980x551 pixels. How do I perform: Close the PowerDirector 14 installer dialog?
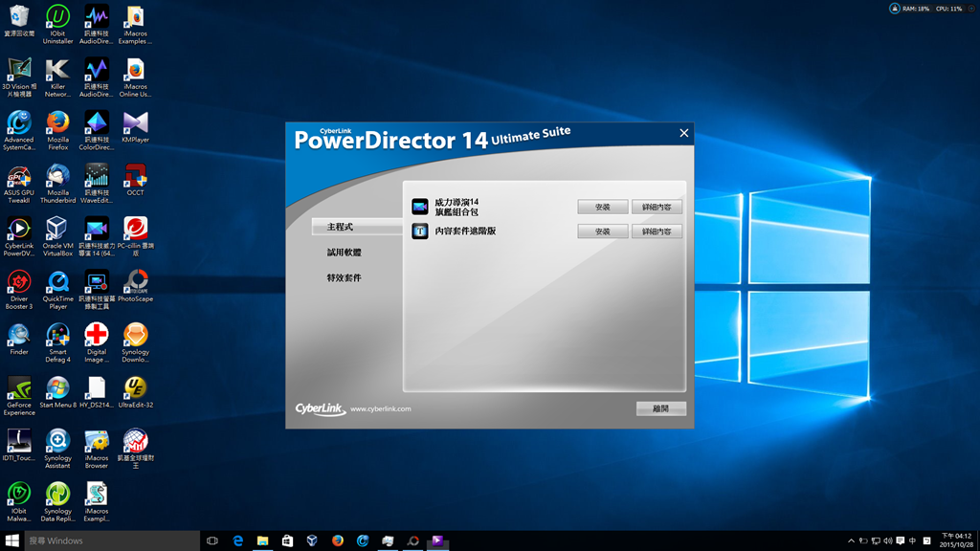click(683, 133)
